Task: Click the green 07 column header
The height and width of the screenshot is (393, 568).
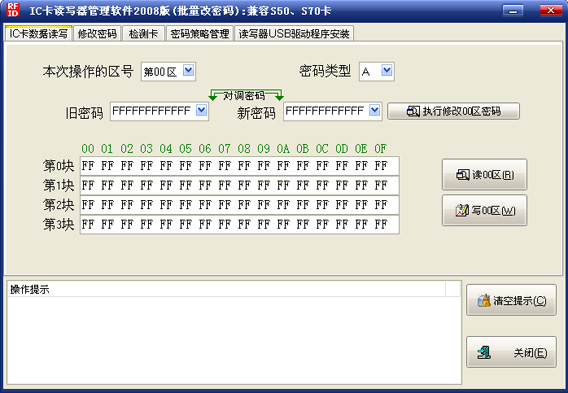Action: [225, 149]
